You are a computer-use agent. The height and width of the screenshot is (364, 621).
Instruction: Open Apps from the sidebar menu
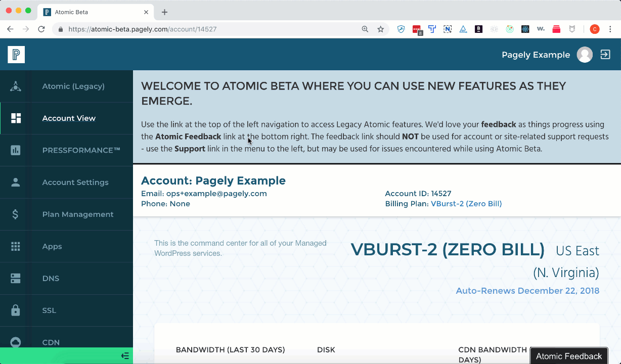pos(52,247)
